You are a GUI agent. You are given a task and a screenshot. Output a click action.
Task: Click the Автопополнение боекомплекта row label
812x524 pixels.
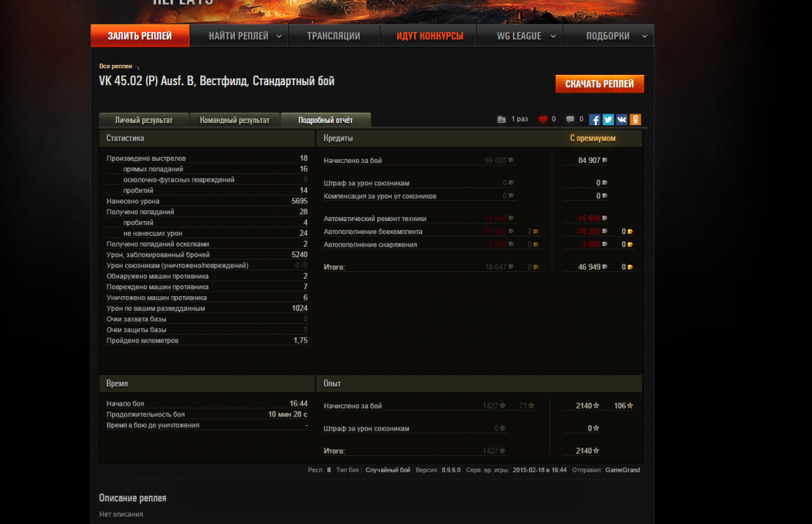tap(373, 231)
